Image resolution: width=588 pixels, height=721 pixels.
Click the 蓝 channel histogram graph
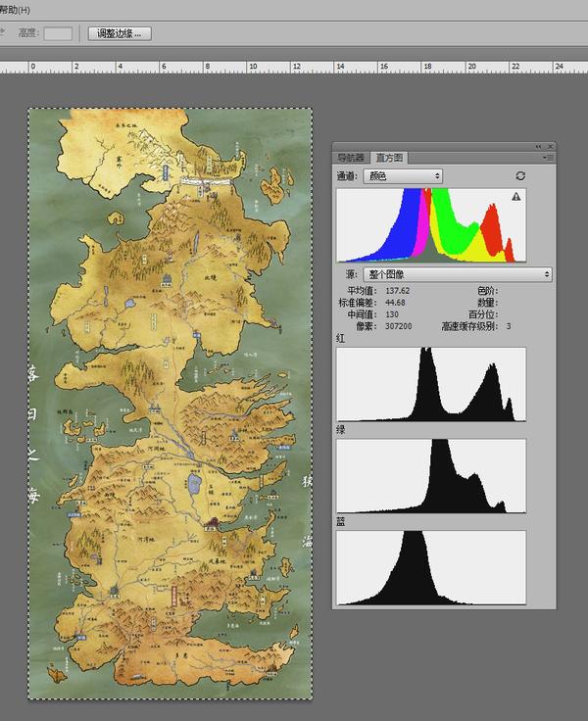pyautogui.click(x=431, y=568)
